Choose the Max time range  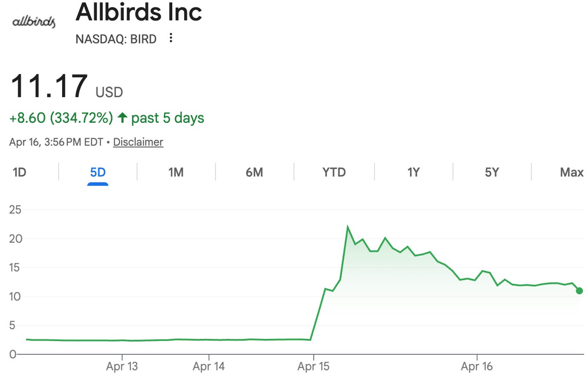[571, 172]
